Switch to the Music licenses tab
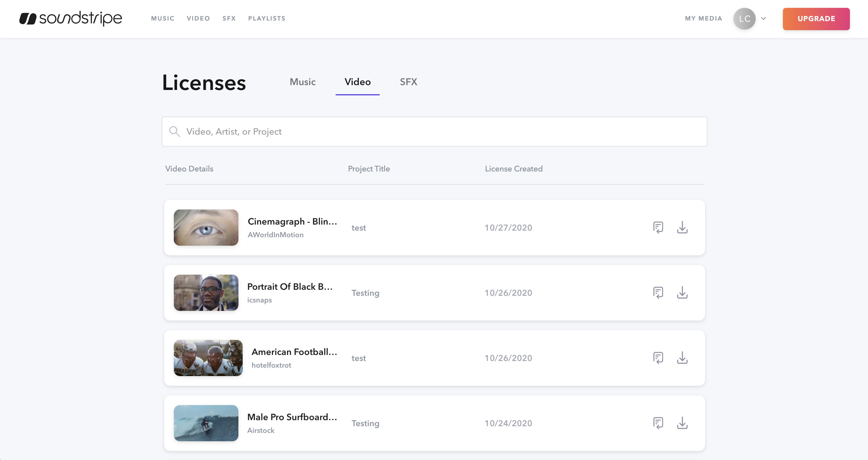The height and width of the screenshot is (460, 868). [302, 82]
